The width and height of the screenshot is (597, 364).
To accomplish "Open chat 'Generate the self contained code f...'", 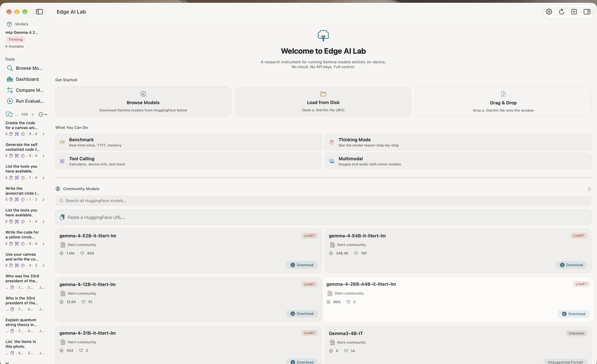I will tap(25, 150).
